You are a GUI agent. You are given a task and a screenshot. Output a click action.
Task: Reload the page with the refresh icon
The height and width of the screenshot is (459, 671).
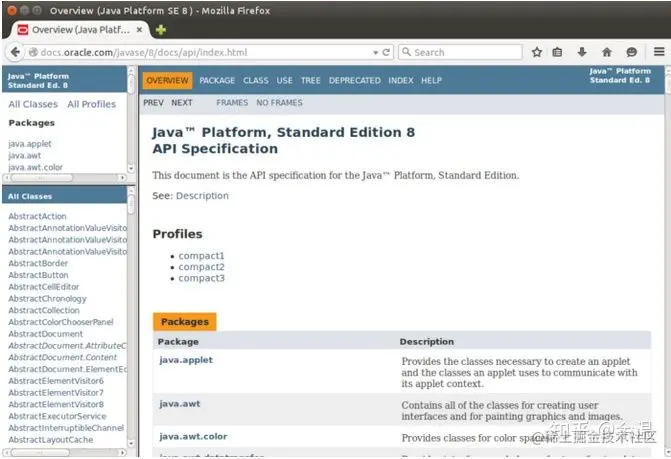click(x=386, y=52)
